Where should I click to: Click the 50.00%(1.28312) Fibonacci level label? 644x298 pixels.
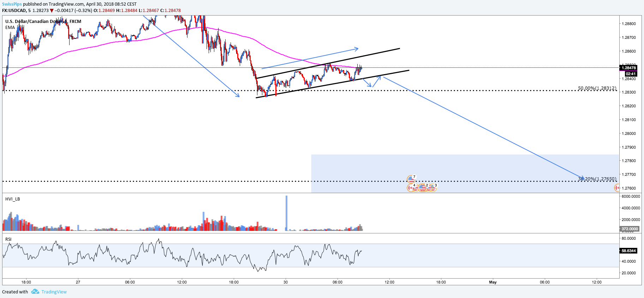(x=597, y=88)
